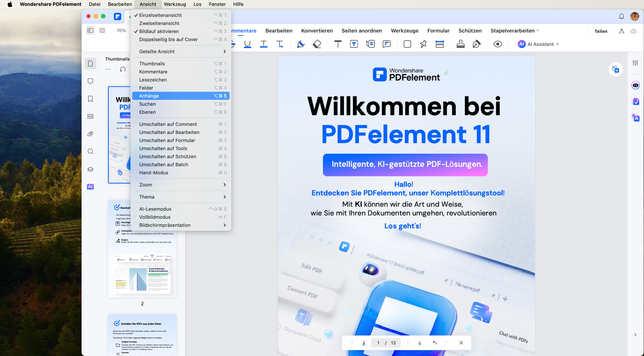Open the Stapelverarbeiten dropdown

(x=515, y=31)
